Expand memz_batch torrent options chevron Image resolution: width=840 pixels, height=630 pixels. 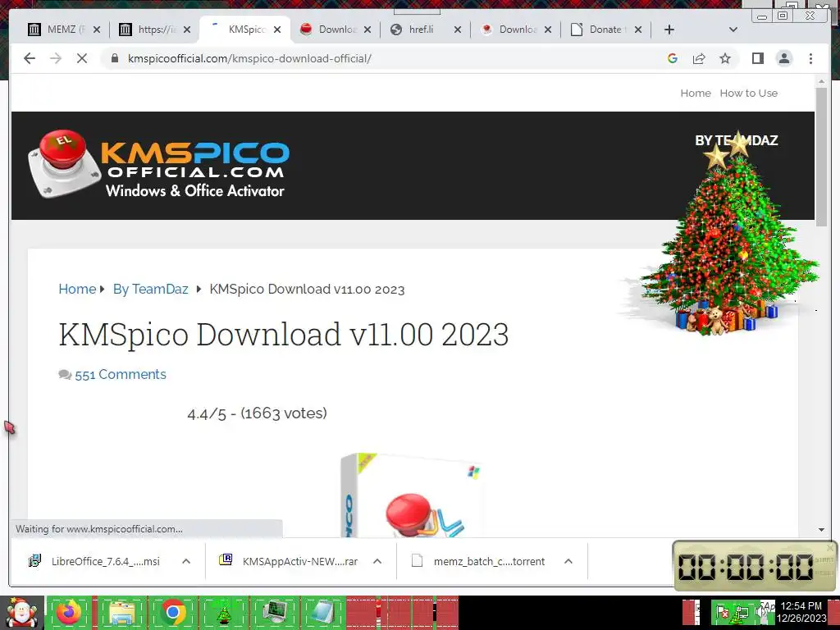(x=568, y=561)
